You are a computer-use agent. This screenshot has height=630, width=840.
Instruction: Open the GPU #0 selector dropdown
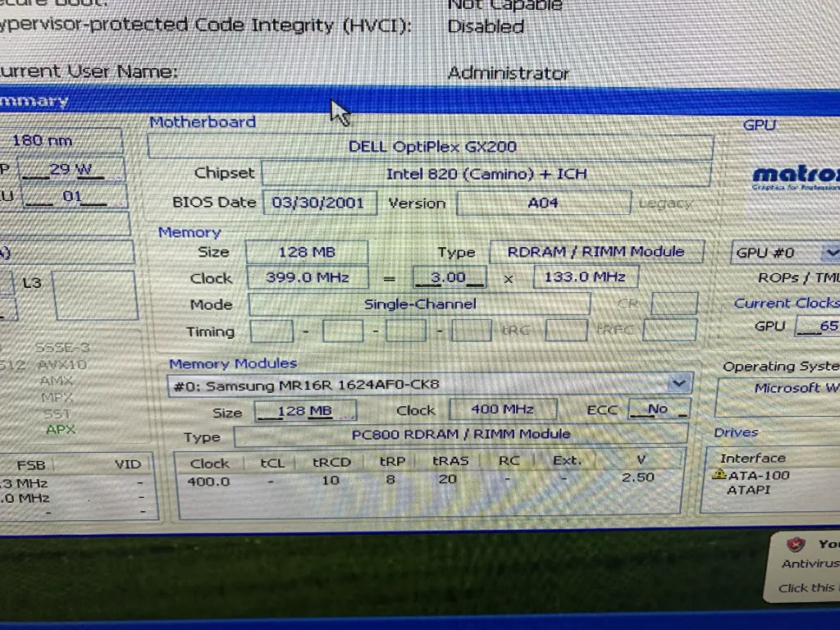(x=830, y=252)
